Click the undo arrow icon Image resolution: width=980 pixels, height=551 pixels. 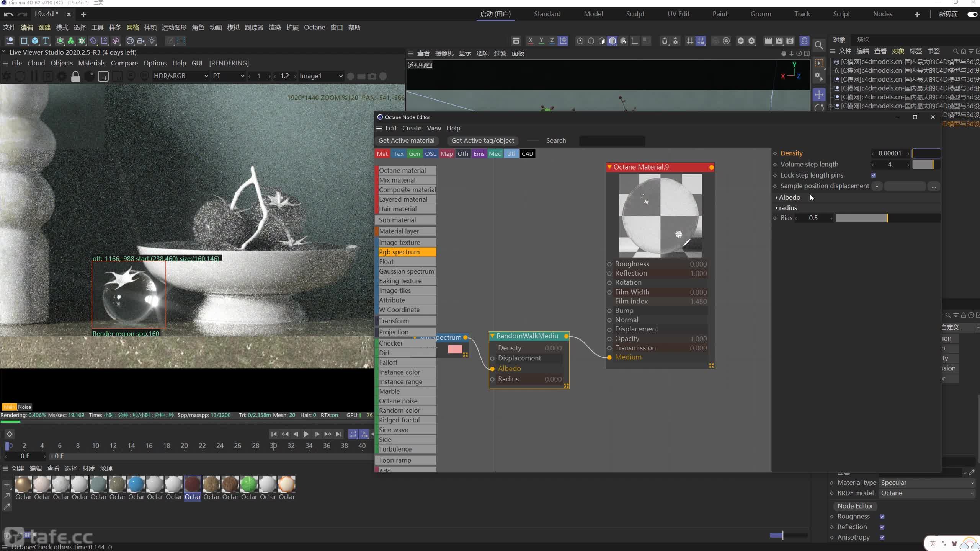click(8, 14)
